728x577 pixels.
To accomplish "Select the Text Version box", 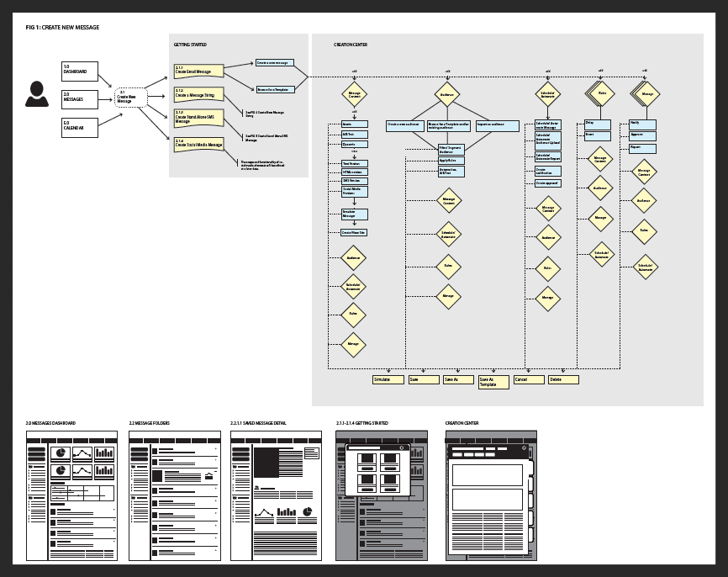I will (355, 163).
